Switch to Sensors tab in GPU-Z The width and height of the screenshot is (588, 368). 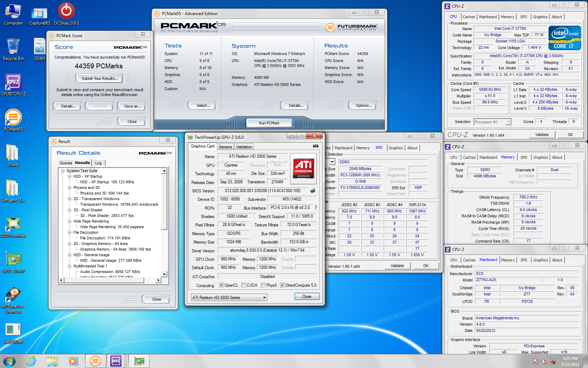[x=225, y=147]
